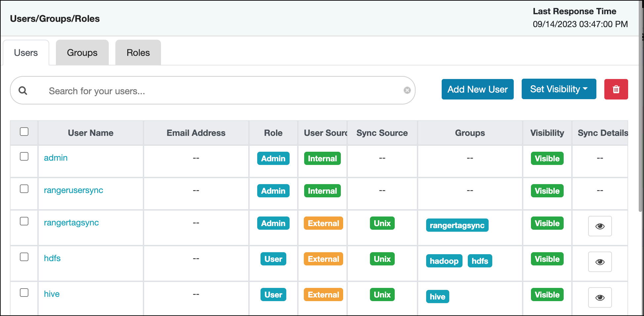Click the External user source badge for hive
This screenshot has height=316, width=644.
pyautogui.click(x=323, y=295)
